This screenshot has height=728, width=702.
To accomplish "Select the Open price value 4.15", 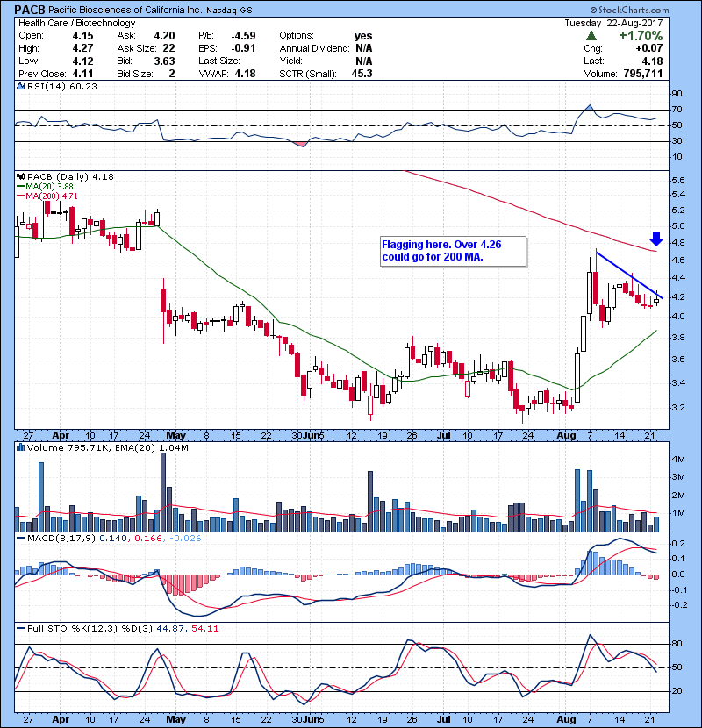I will [82, 36].
